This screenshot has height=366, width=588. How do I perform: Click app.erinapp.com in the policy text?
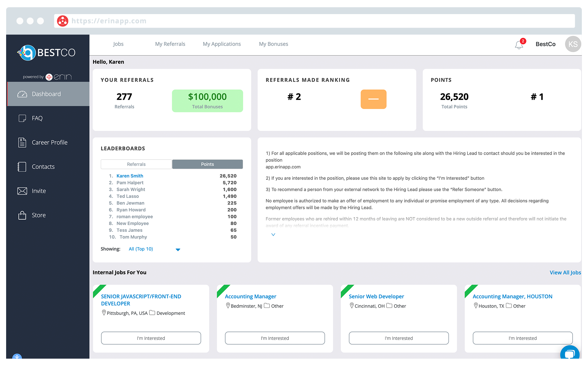(283, 167)
